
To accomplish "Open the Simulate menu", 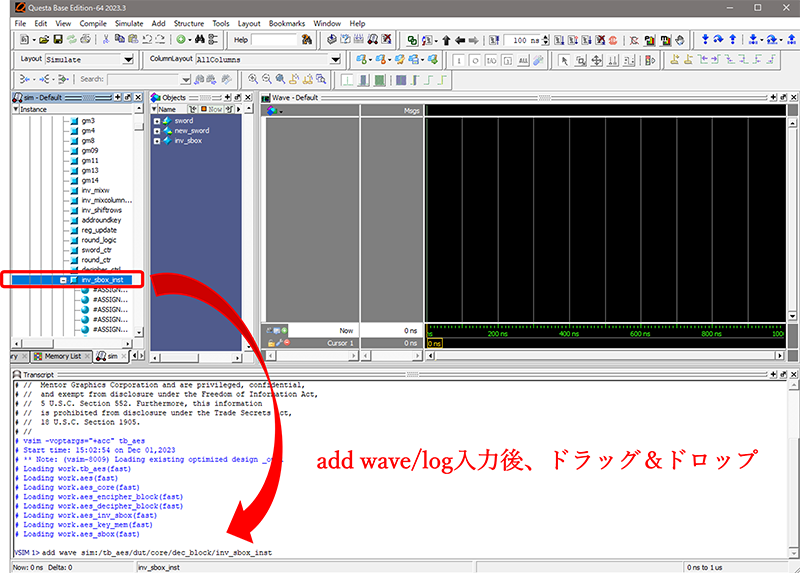I will click(128, 23).
